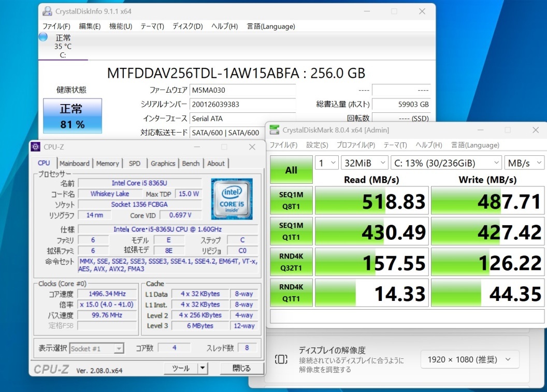Switch to the Bench tab in CPU-Z
The image size is (547, 392).
click(191, 163)
